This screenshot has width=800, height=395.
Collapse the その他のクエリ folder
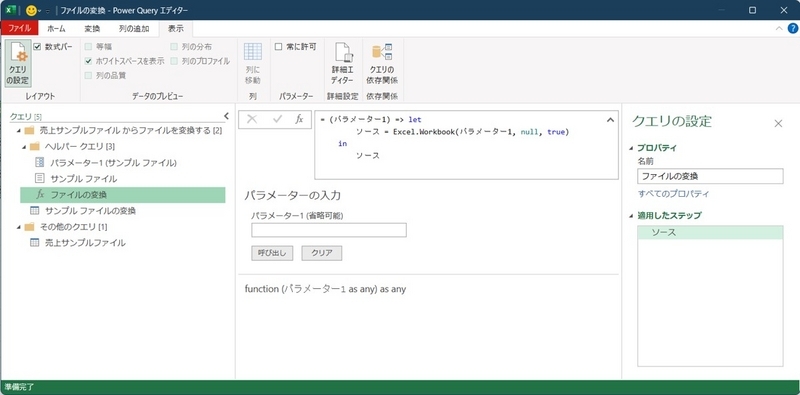(x=19, y=227)
